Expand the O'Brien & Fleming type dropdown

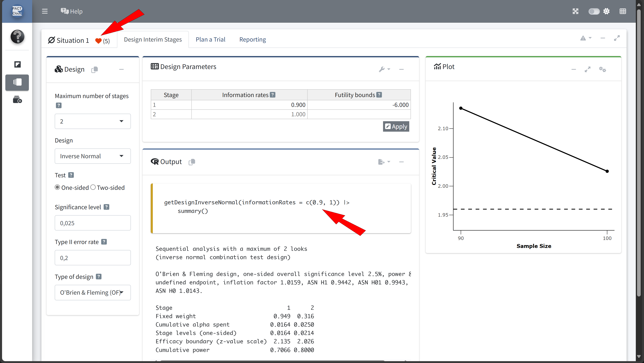coord(93,292)
